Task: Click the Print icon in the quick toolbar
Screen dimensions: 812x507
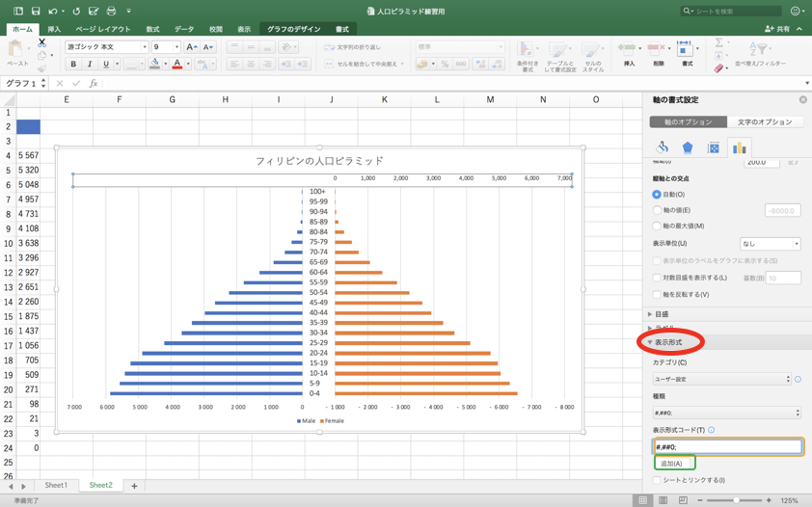Action: [x=111, y=11]
